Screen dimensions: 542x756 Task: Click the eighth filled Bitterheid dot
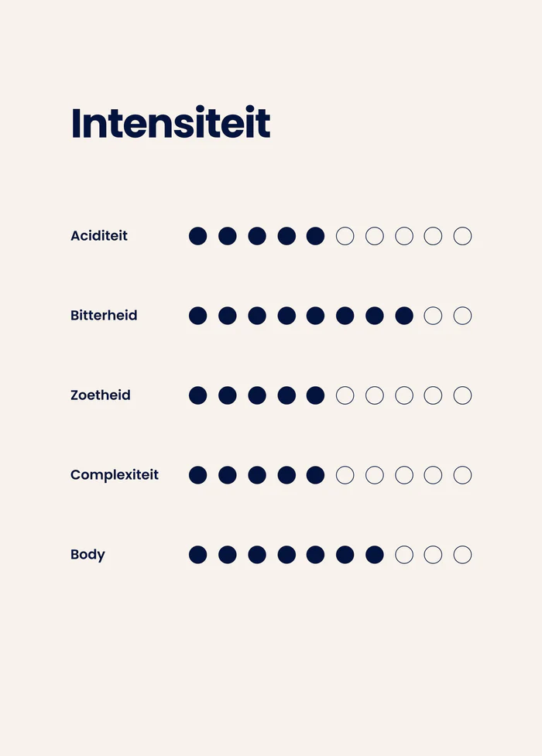click(404, 316)
